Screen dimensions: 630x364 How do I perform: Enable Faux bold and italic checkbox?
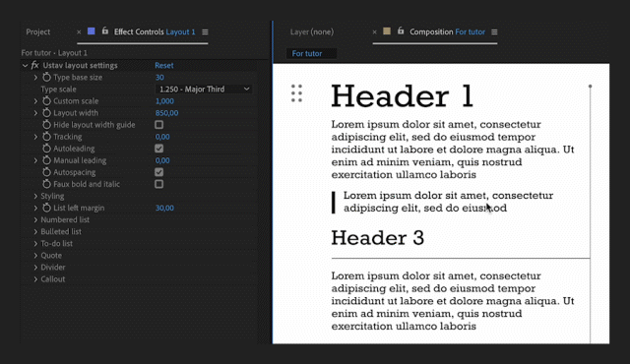pos(159,184)
